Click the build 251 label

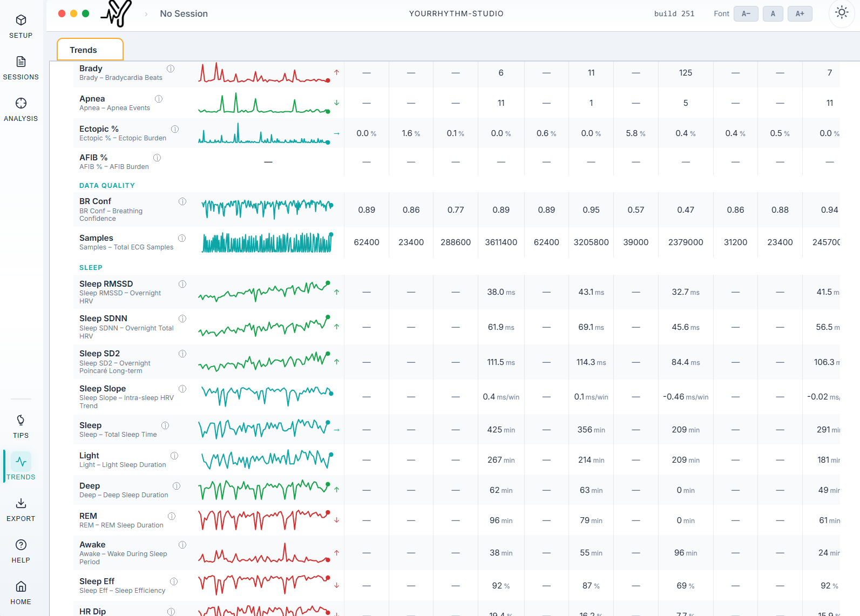click(674, 13)
